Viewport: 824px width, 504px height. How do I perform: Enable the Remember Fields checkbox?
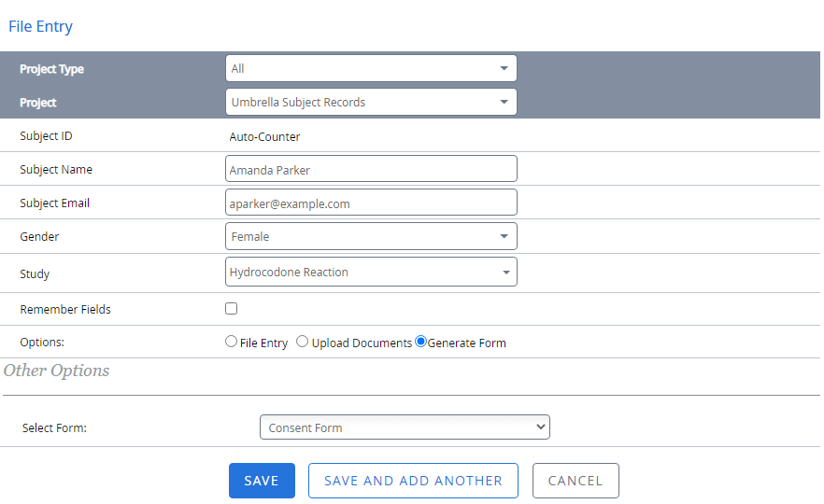point(232,309)
